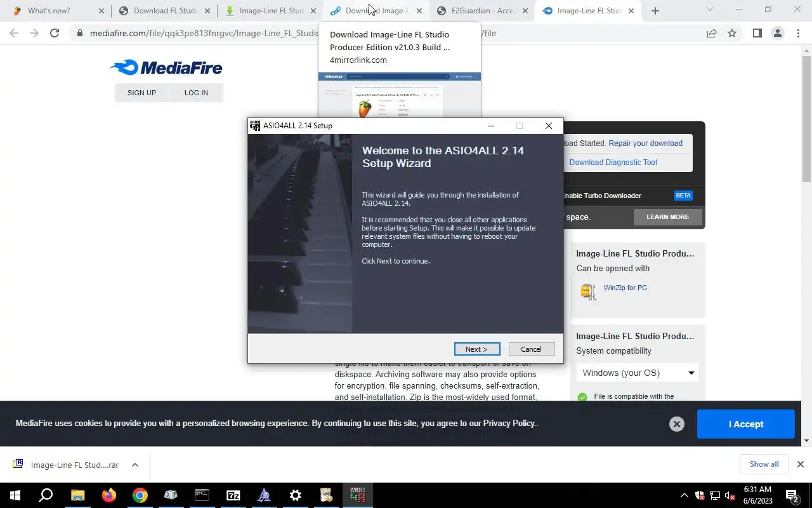Close the downloads bar

800,464
